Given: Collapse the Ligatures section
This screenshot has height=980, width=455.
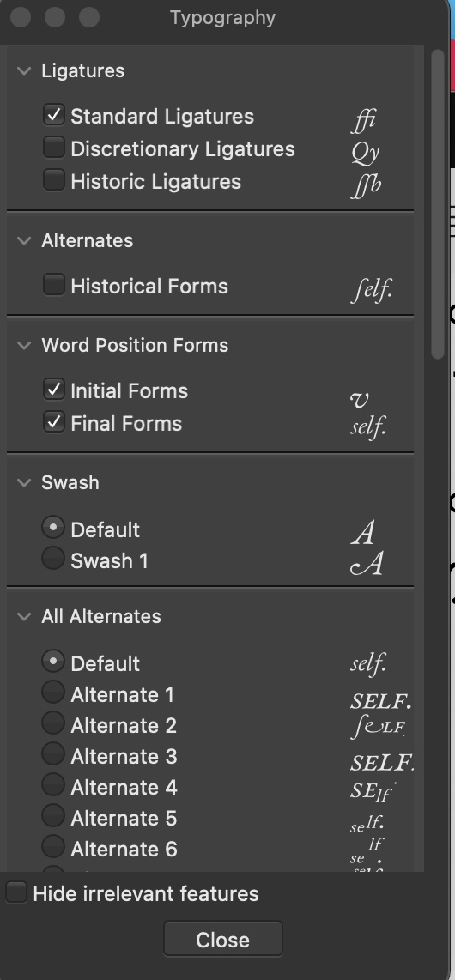Looking at the screenshot, I should [24, 70].
